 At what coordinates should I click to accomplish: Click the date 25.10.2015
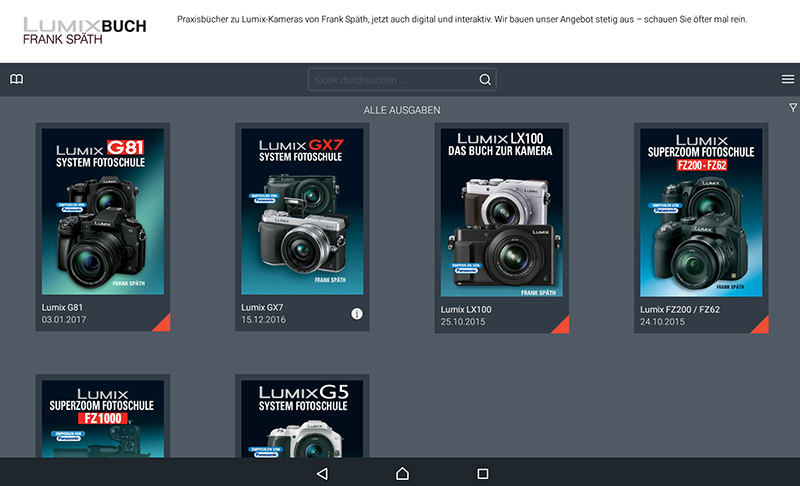pyautogui.click(x=463, y=322)
